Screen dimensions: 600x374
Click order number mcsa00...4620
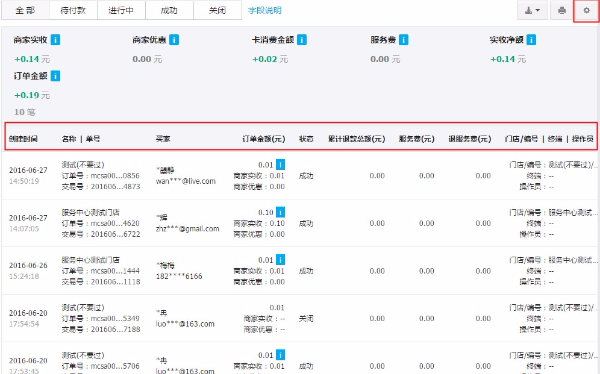point(115,223)
